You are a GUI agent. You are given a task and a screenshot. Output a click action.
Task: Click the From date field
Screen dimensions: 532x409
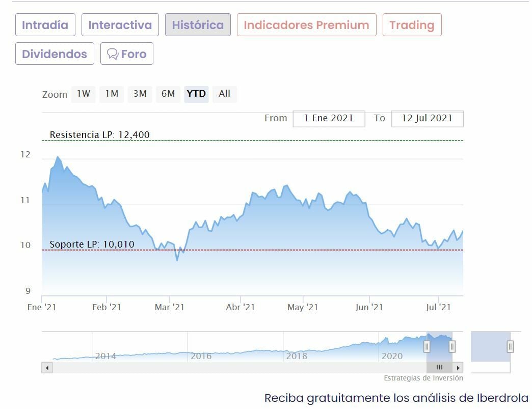pos(329,118)
